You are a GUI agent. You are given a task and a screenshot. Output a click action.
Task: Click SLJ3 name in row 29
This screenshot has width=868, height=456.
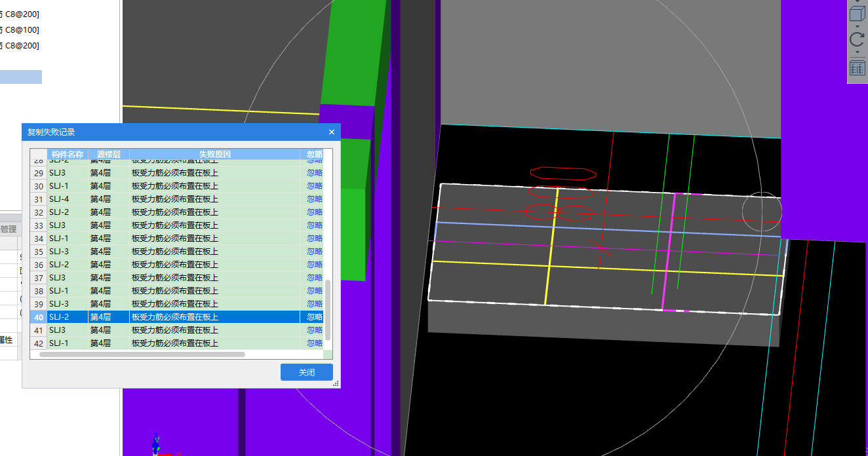57,173
